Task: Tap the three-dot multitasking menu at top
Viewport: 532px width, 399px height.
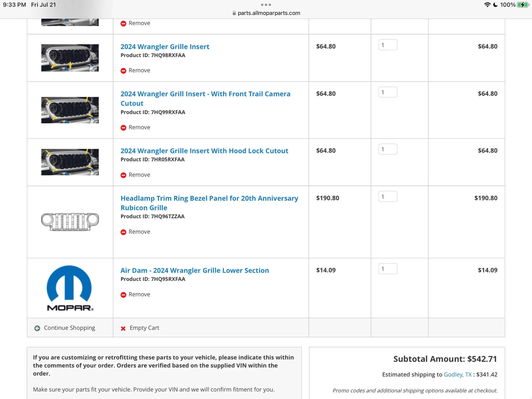Action: pos(266,5)
